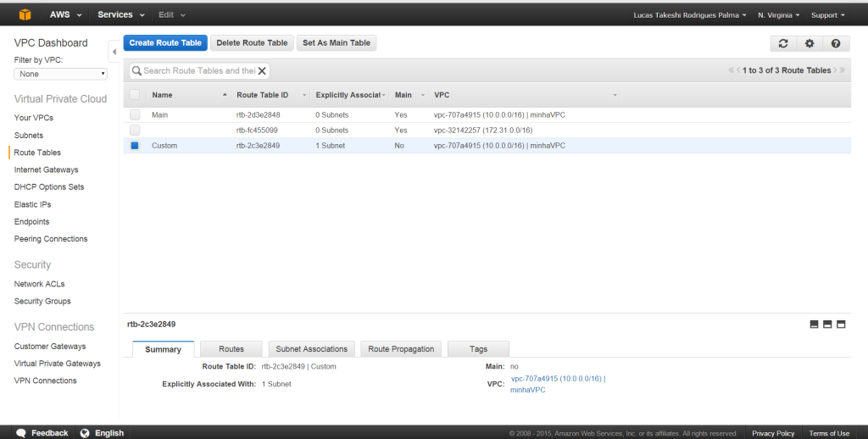Open Network ACLs under Security

[x=39, y=283]
